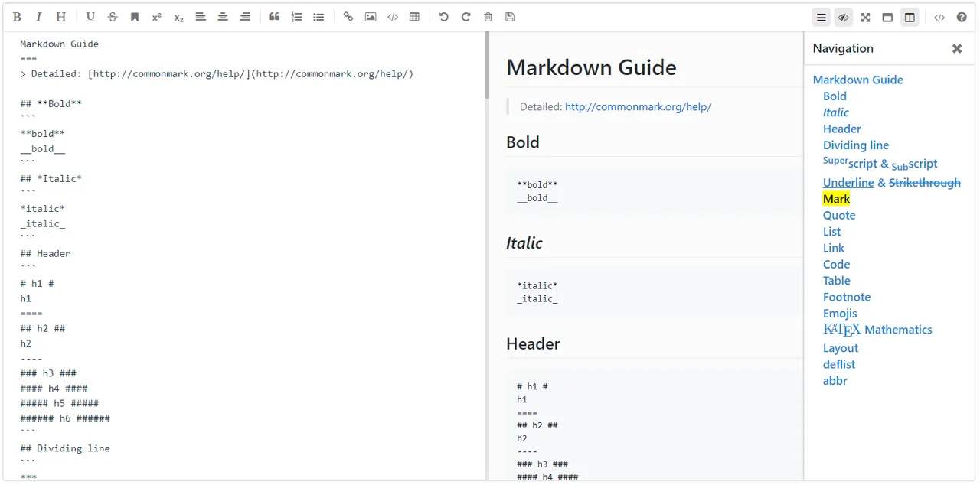
Task: Click the 'Markdown Guide' preview heading
Action: click(x=591, y=67)
